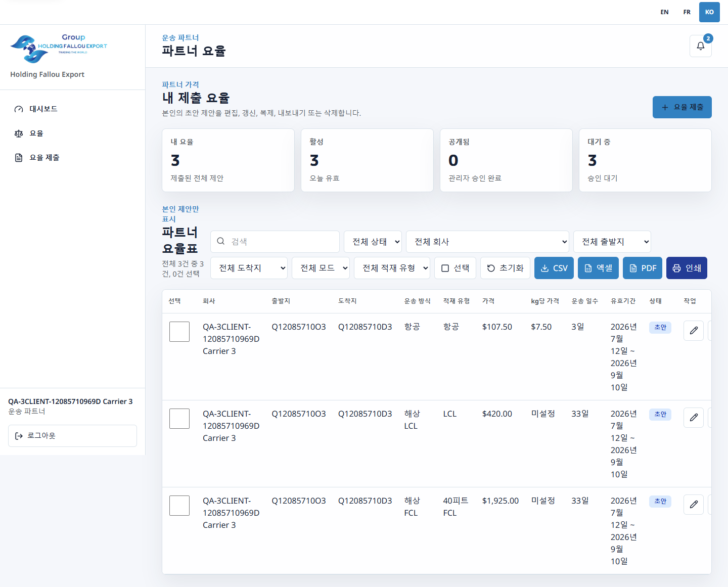Click the 가격 column header

pyautogui.click(x=488, y=301)
